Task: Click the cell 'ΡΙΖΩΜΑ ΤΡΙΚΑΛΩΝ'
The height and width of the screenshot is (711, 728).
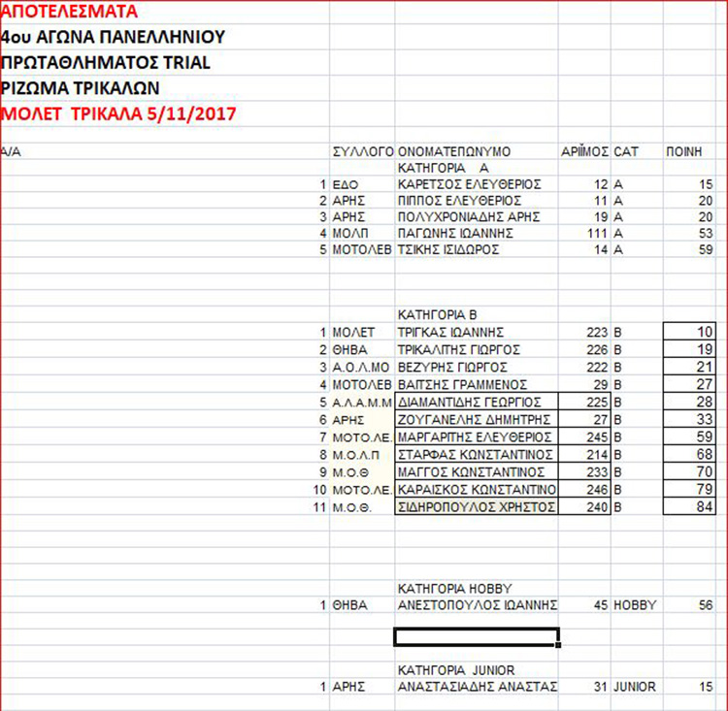Action: [x=80, y=88]
